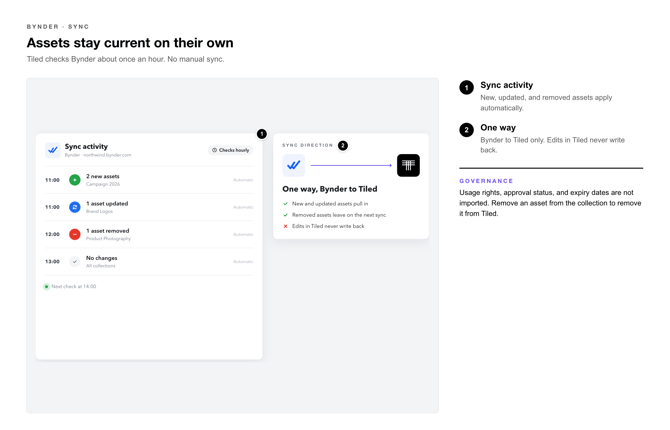Click the Campaign 2026 collection name

[x=103, y=184]
